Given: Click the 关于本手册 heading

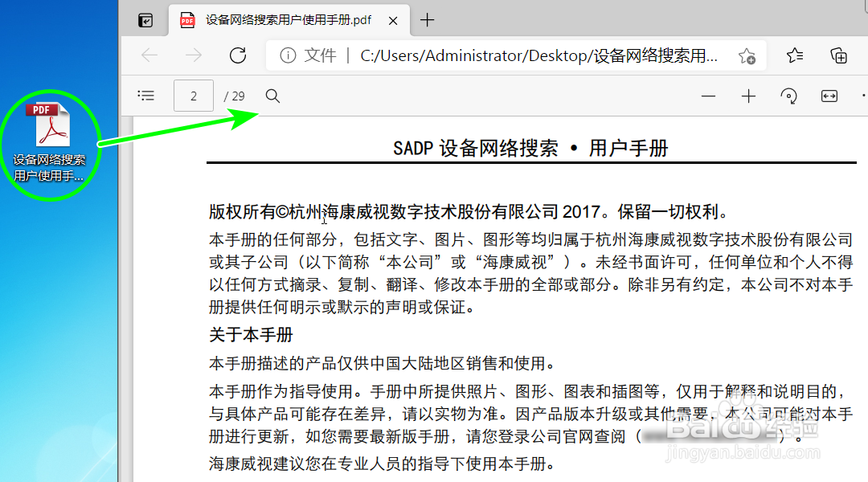Looking at the screenshot, I should pyautogui.click(x=251, y=335).
